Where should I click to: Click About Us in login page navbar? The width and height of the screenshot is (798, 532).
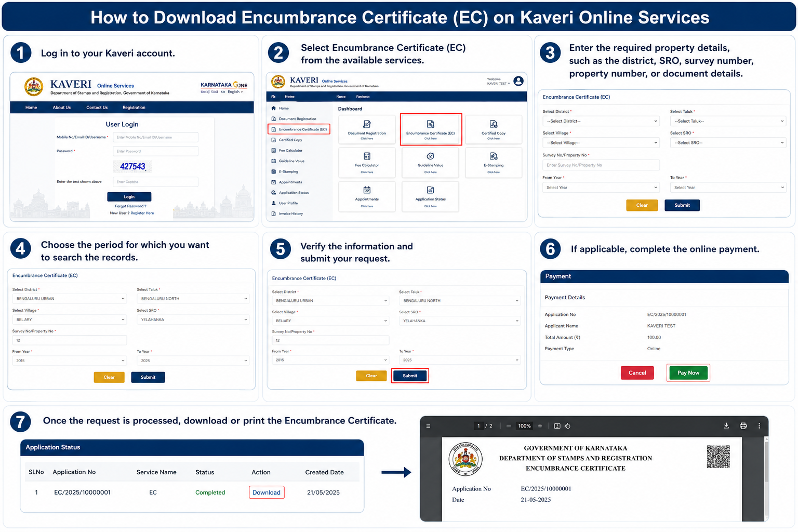click(x=62, y=108)
